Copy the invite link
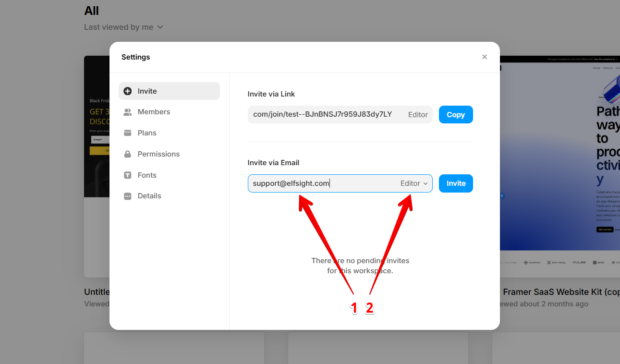Viewport: 620px width, 364px height. pyautogui.click(x=456, y=115)
